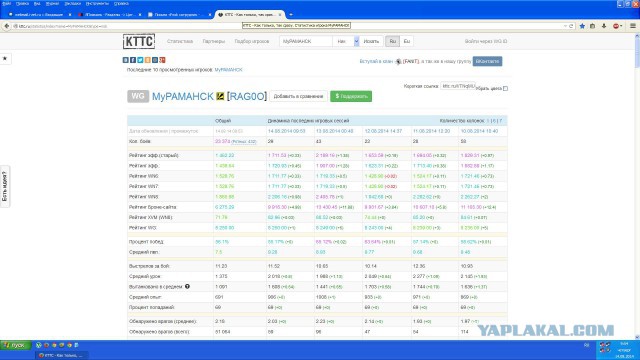Viewport: 640px width, 360px height.
Task: Close the active KTTC tab
Action: [280, 14]
